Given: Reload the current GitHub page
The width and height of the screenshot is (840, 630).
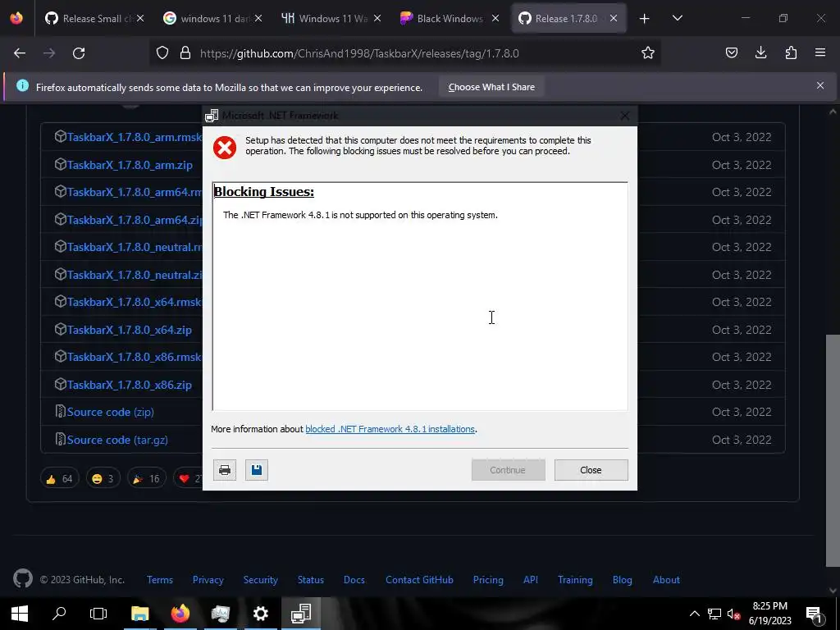Looking at the screenshot, I should [79, 53].
